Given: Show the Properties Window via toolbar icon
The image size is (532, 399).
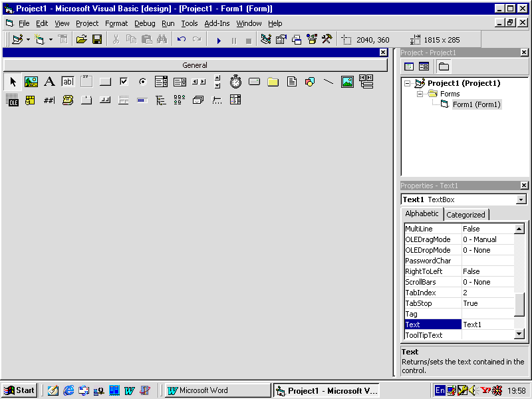Looking at the screenshot, I should [x=281, y=39].
